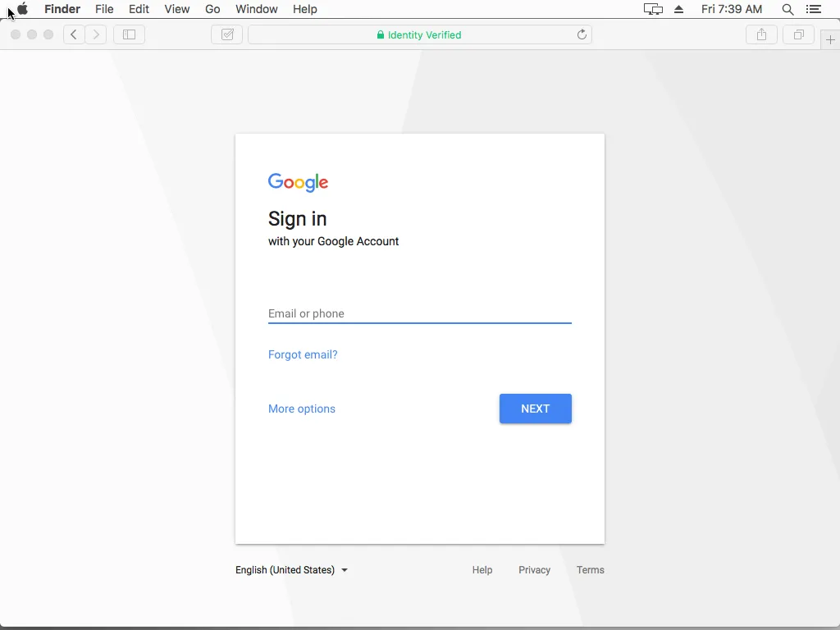Click the Forgot email link
This screenshot has width=840, height=630.
(x=303, y=354)
